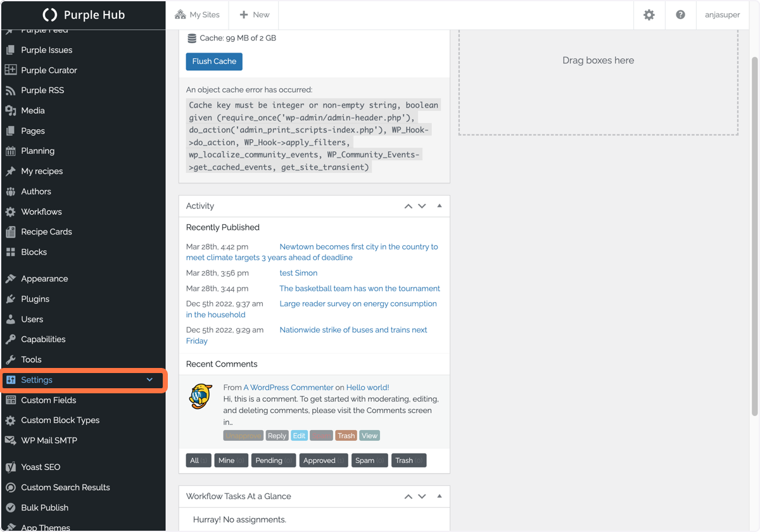
Task: Filter comments by Mine
Action: tap(231, 460)
